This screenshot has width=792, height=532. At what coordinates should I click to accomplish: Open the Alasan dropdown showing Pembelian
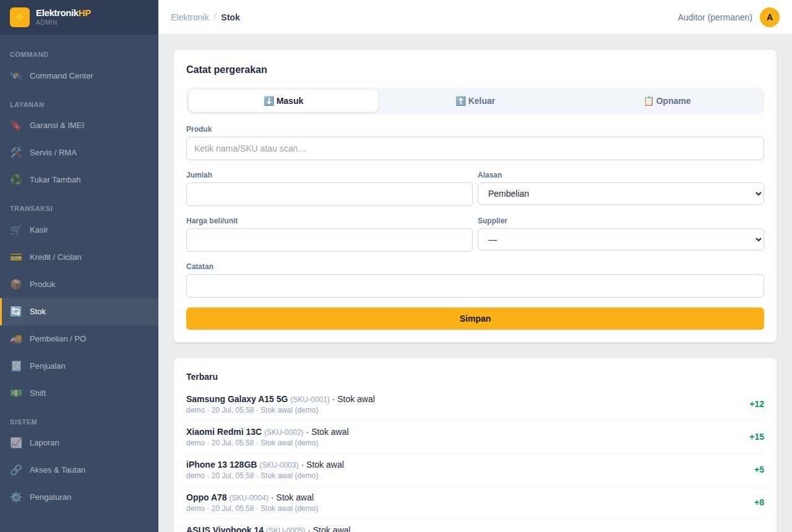click(621, 194)
